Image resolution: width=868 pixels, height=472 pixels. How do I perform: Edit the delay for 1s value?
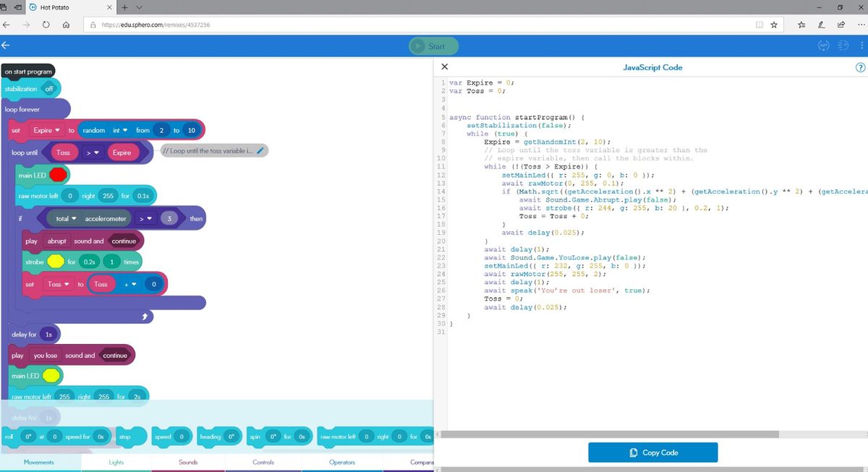coord(48,335)
